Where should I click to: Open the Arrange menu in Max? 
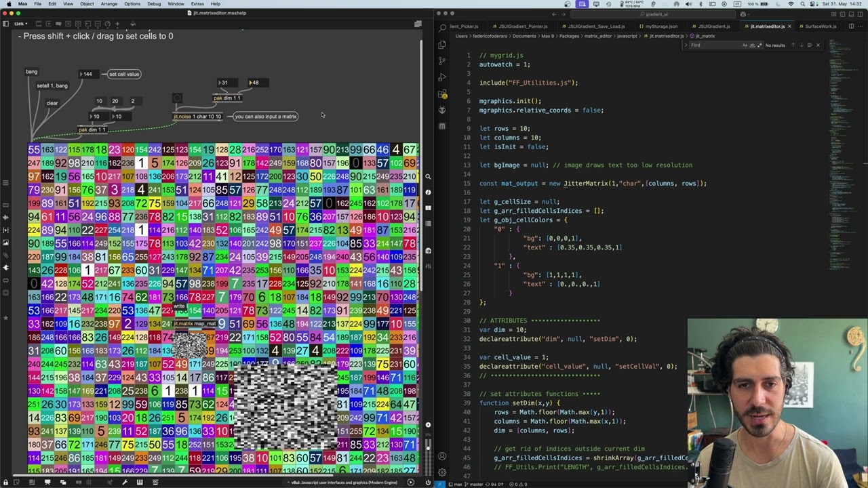[x=108, y=4]
